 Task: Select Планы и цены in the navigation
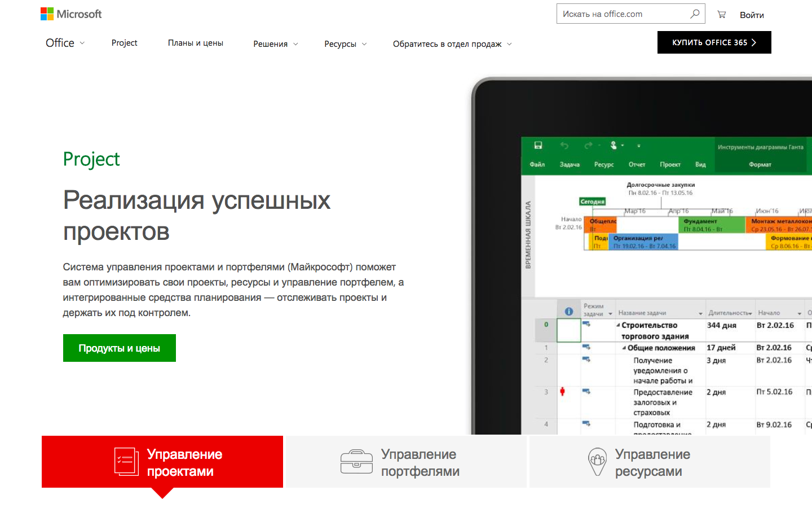(x=196, y=42)
